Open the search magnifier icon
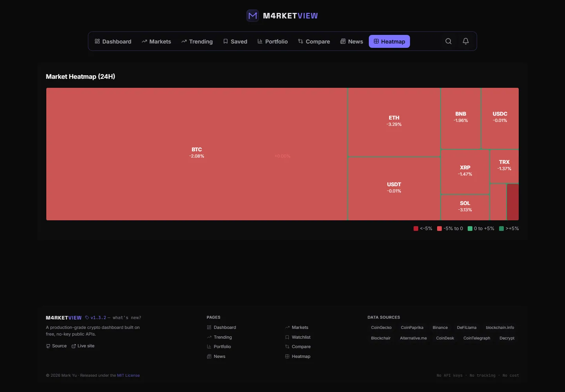Screen dimensions: 565x392 pos(448,41)
